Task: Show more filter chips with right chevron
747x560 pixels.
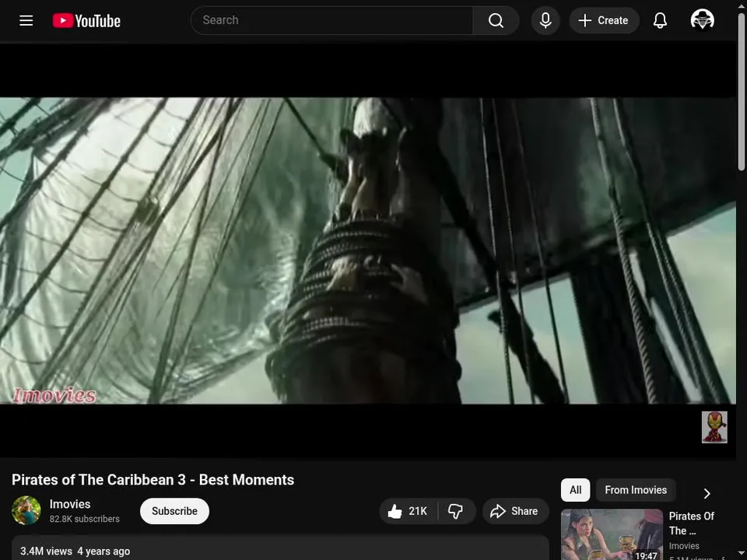Action: tap(707, 493)
